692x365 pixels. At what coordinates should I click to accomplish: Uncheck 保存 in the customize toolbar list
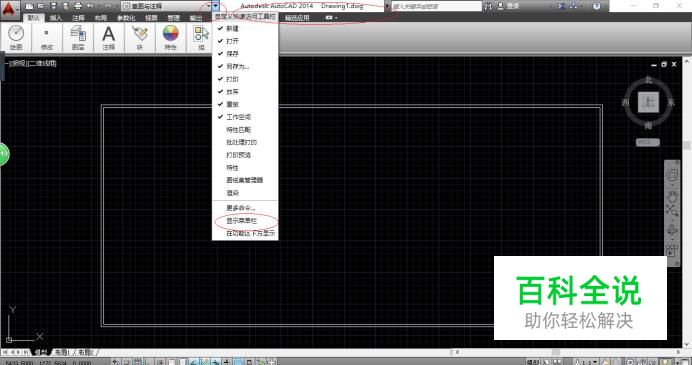click(245, 54)
